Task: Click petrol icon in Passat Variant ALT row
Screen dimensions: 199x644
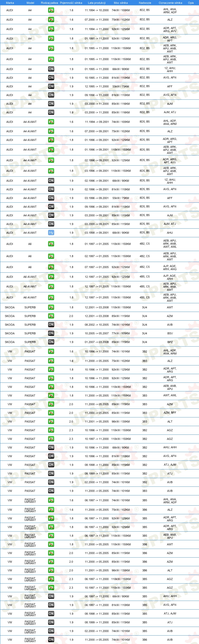Action: point(51,570)
